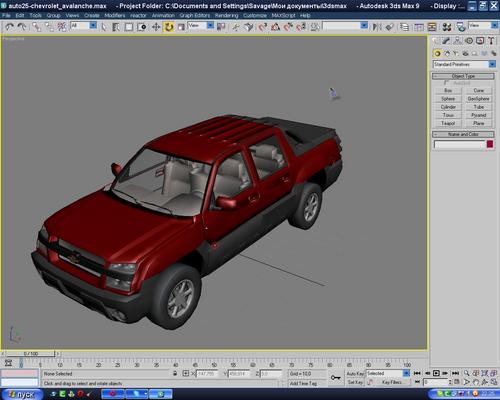The height and width of the screenshot is (400, 500).
Task: Select the Lights category icon
Action: [456, 53]
